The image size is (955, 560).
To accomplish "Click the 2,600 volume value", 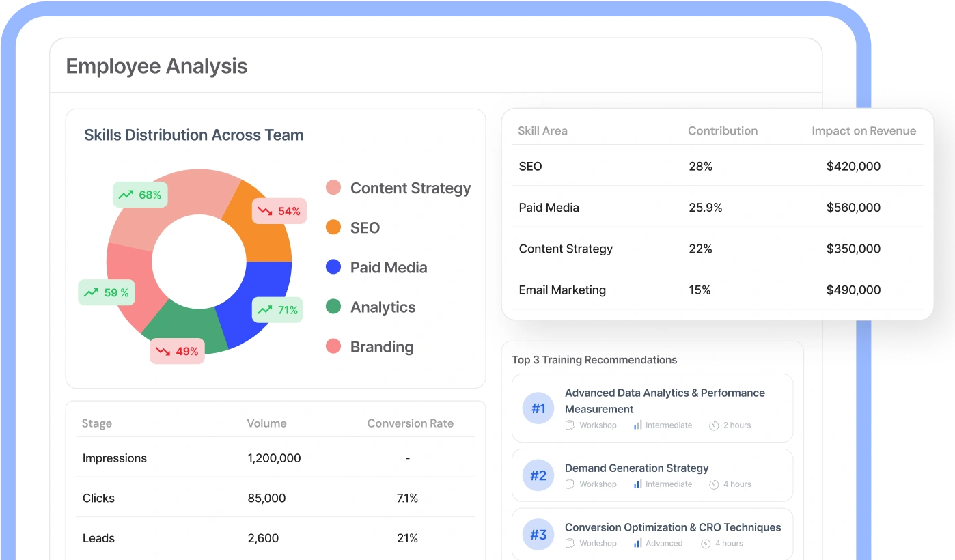I will point(263,538).
